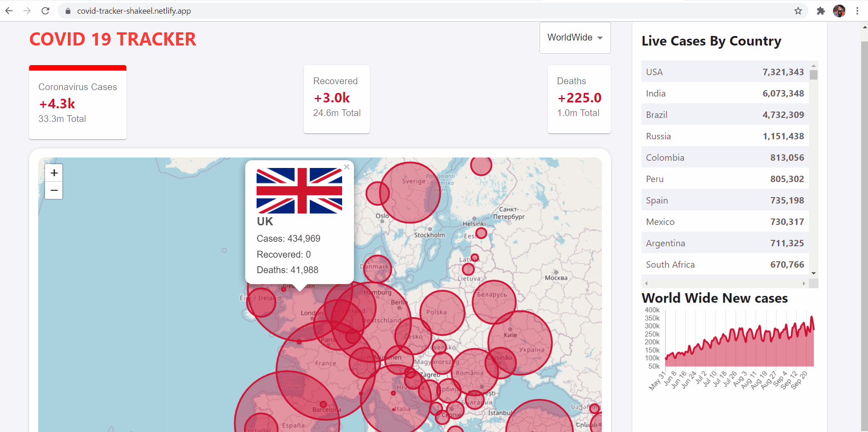
Task: Click the Brazil row in the table
Action: pos(725,115)
